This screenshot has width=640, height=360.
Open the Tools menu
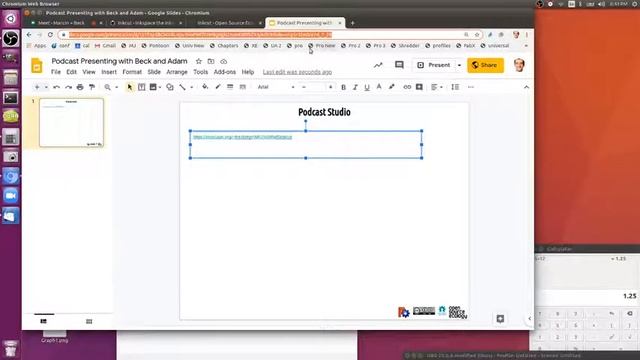point(201,72)
